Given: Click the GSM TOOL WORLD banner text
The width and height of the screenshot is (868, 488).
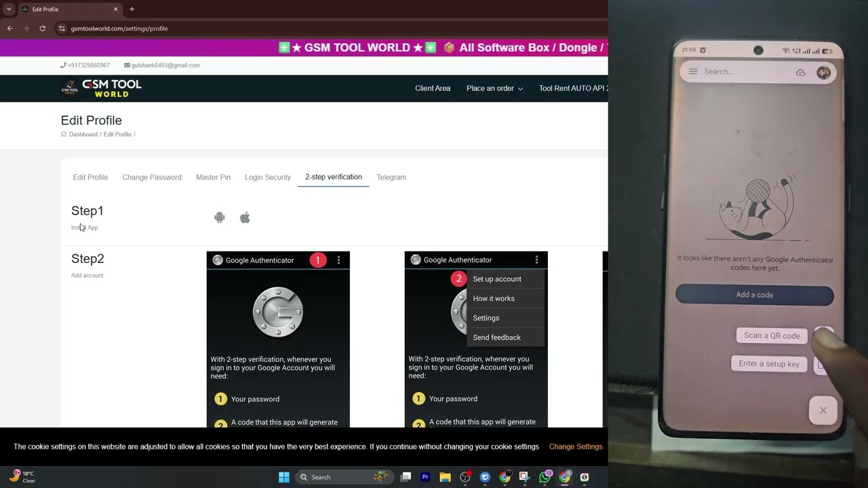Looking at the screenshot, I should click(359, 47).
